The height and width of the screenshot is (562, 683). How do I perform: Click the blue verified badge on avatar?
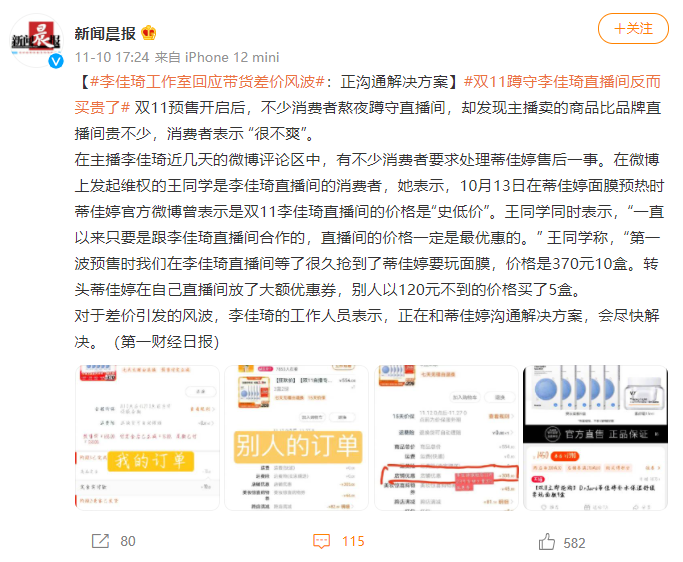(56, 61)
